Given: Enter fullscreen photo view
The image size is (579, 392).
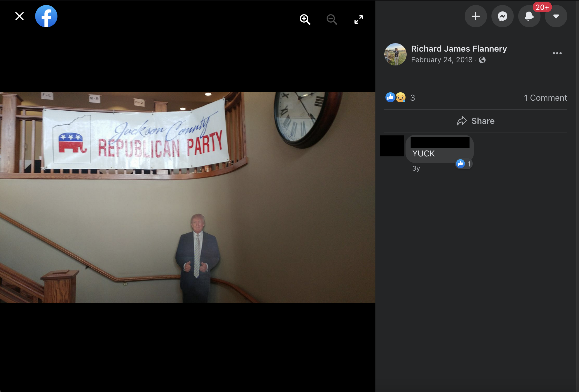Looking at the screenshot, I should pos(359,20).
